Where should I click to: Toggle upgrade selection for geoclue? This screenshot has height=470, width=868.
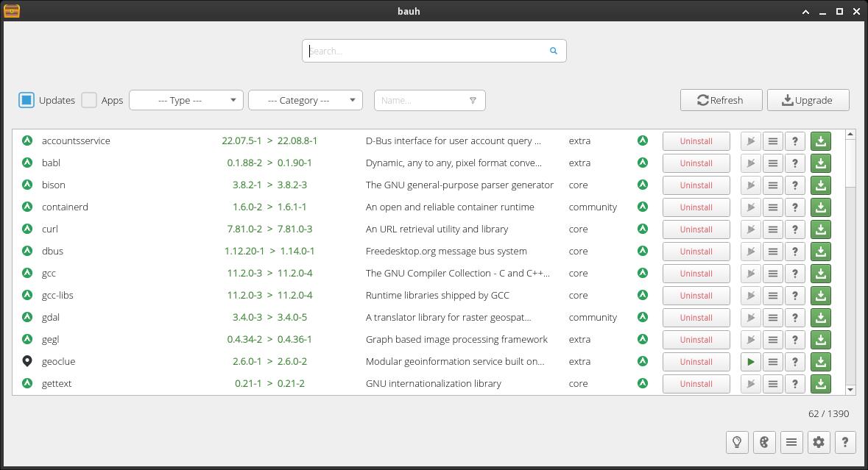point(820,362)
